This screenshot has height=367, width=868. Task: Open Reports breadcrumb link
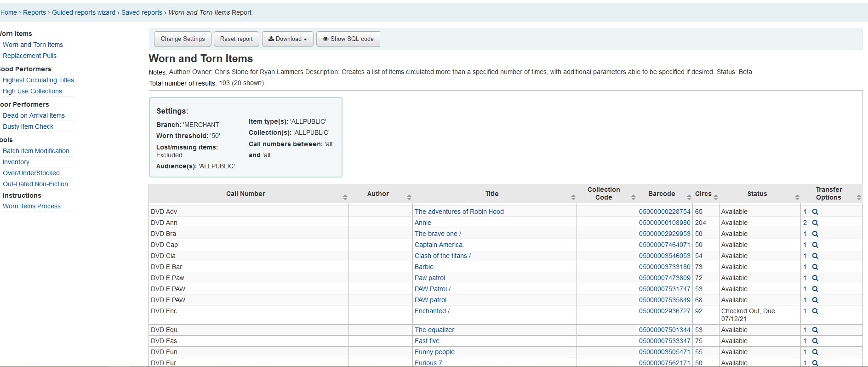click(x=34, y=12)
